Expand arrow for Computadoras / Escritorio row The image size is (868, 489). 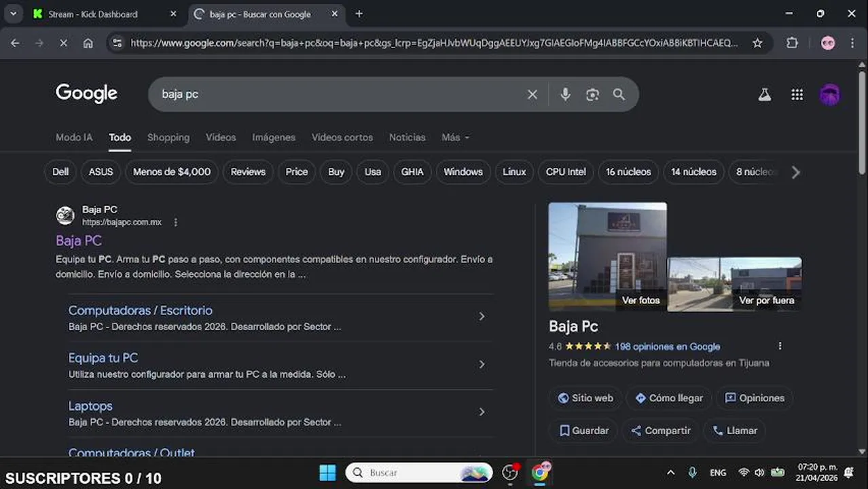(x=482, y=316)
